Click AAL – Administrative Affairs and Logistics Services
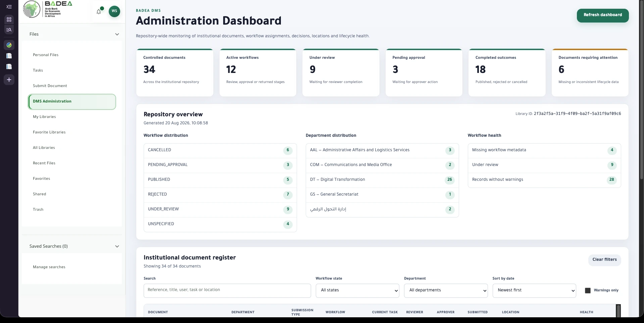The height and width of the screenshot is (323, 644). [x=382, y=151]
